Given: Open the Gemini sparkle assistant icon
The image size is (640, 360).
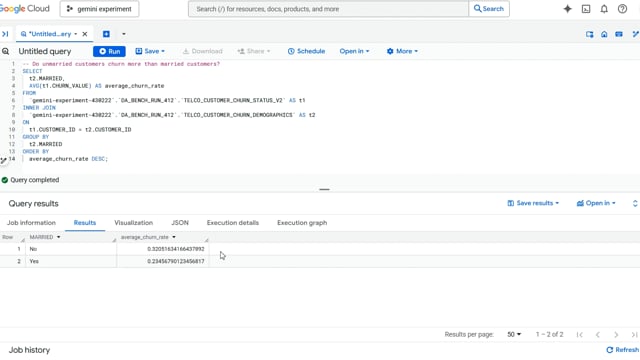Looking at the screenshot, I should [x=567, y=9].
